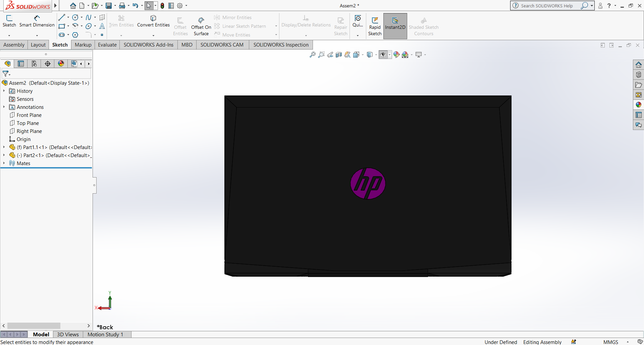
Task: Switch to the Evaluate tab
Action: pos(107,45)
